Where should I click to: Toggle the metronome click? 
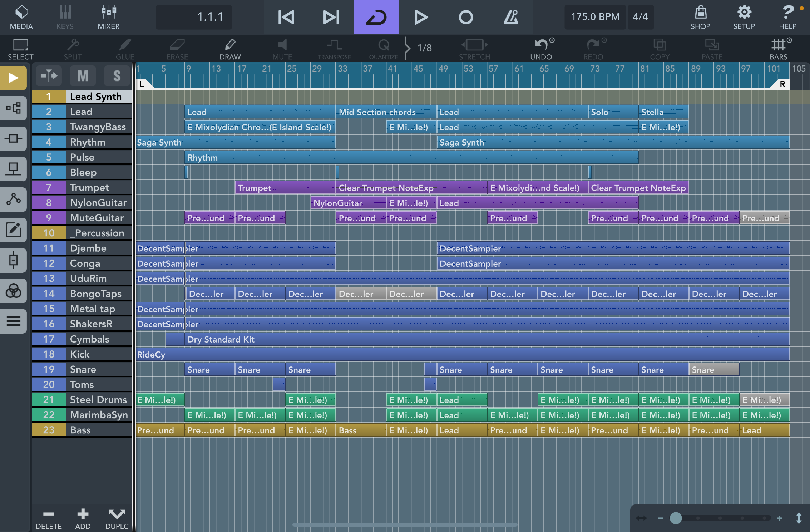click(x=511, y=17)
